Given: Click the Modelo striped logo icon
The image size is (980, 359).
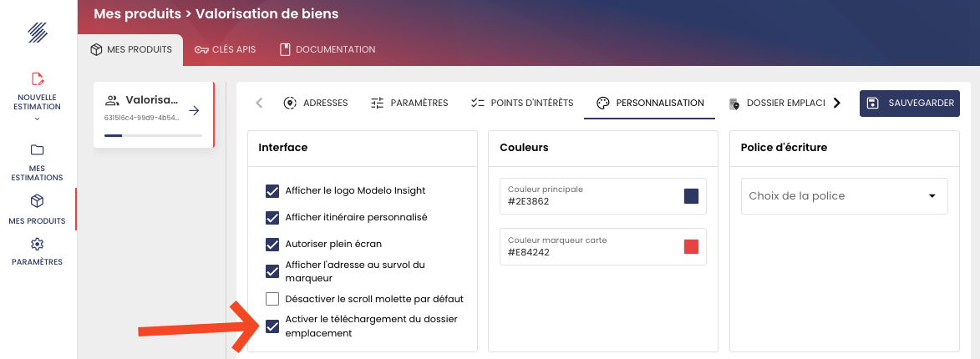Looking at the screenshot, I should click(x=38, y=33).
